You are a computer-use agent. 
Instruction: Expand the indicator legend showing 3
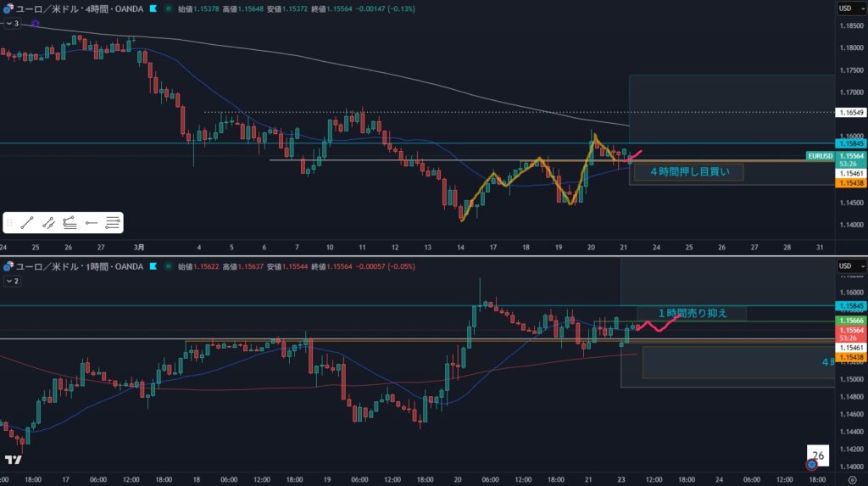tap(12, 23)
